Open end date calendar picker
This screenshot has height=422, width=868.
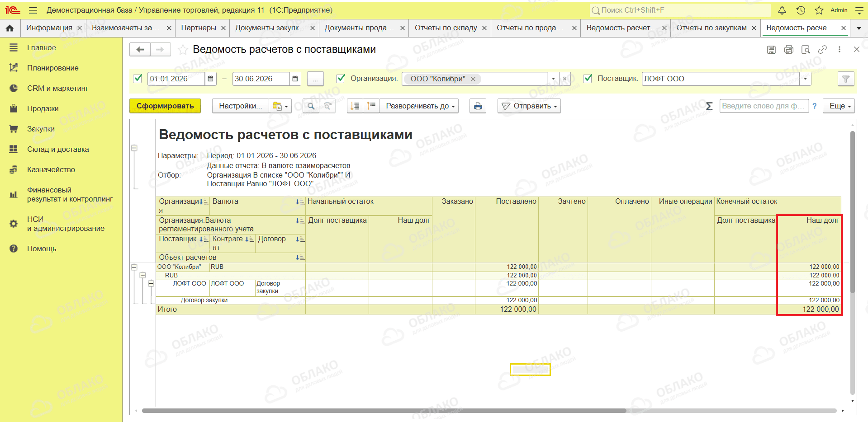(295, 79)
